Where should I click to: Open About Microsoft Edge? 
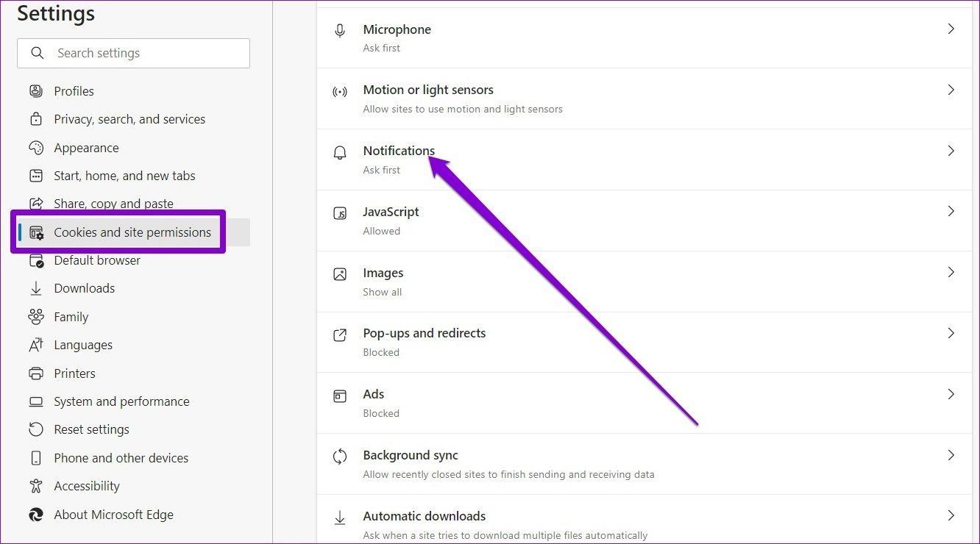[x=113, y=515]
